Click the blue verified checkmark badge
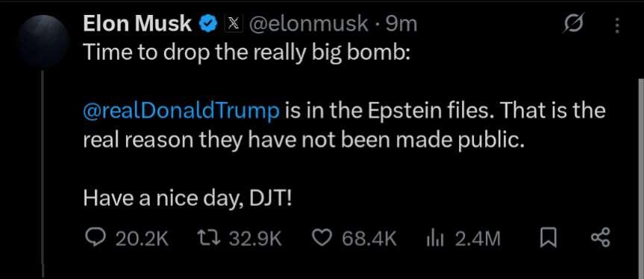This screenshot has width=644, height=279. 208,25
